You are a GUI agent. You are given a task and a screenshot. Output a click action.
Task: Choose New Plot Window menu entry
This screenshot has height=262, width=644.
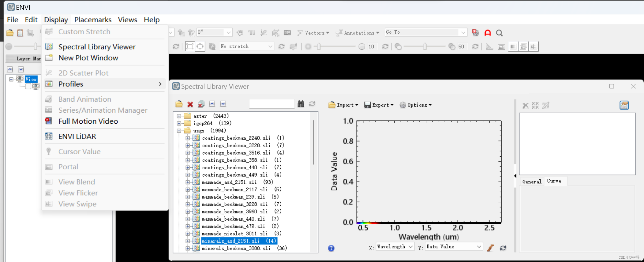click(105, 58)
